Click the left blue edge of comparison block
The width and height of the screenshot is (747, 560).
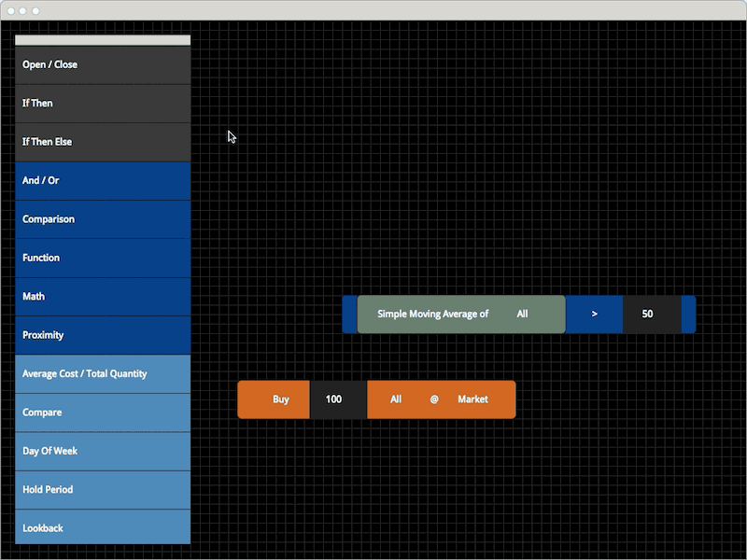(349, 315)
